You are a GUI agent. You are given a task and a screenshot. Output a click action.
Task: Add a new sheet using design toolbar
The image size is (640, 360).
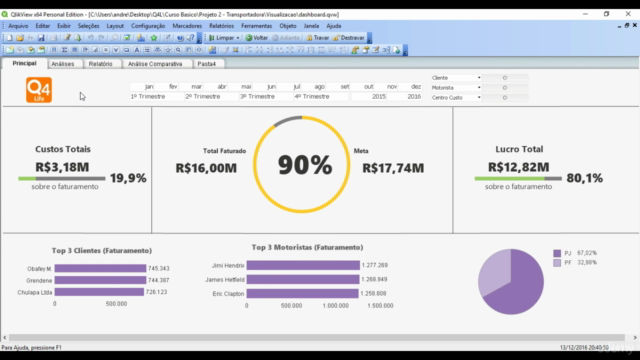pyautogui.click(x=10, y=50)
